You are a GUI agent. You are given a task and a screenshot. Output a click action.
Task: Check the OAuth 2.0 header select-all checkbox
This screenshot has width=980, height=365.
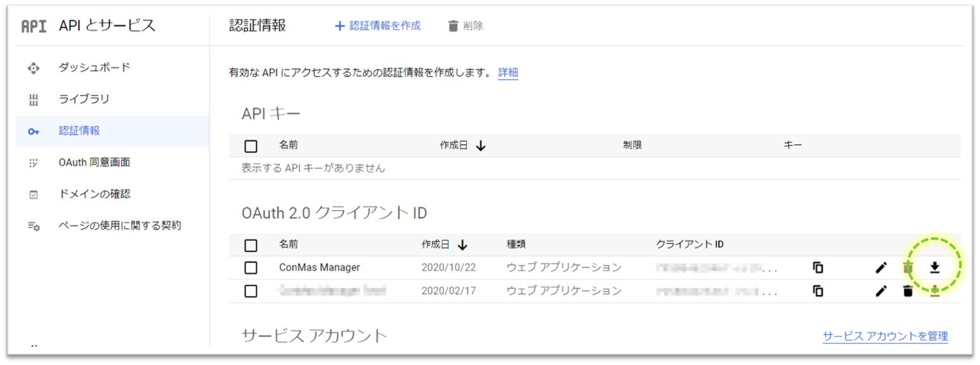point(251,245)
